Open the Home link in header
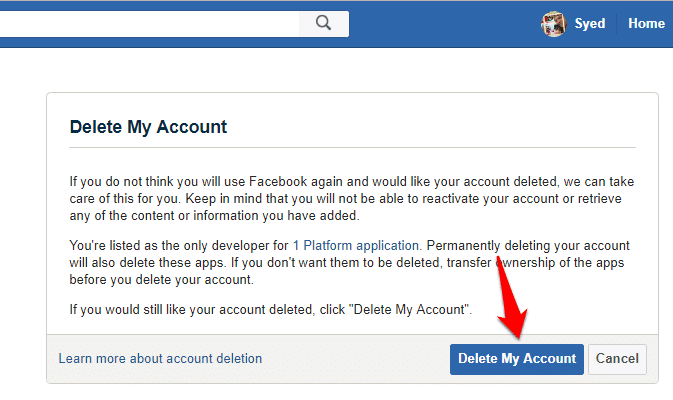Image resolution: width=673 pixels, height=400 pixels. point(646,23)
